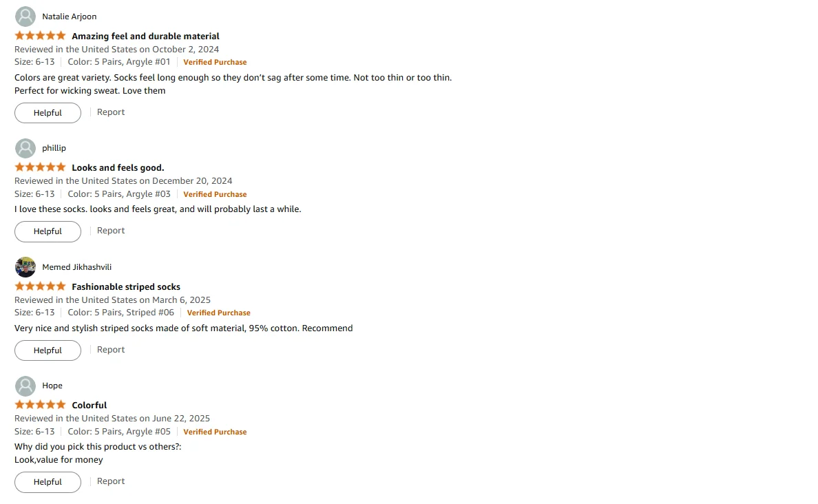Screen dimensions: 818x504
Task: Report Natalie Arjoon's review
Action: pyautogui.click(x=111, y=112)
